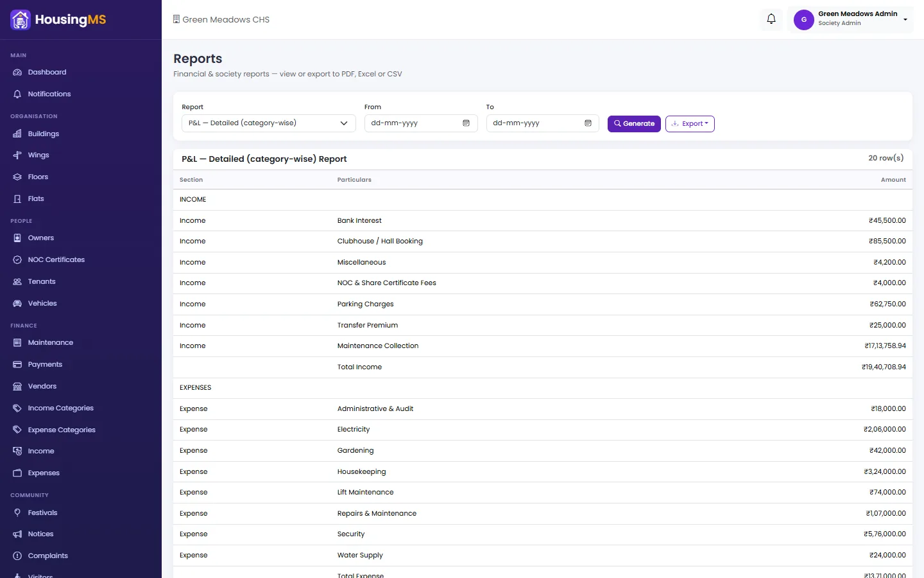Click the Floors layers icon

[x=17, y=177]
